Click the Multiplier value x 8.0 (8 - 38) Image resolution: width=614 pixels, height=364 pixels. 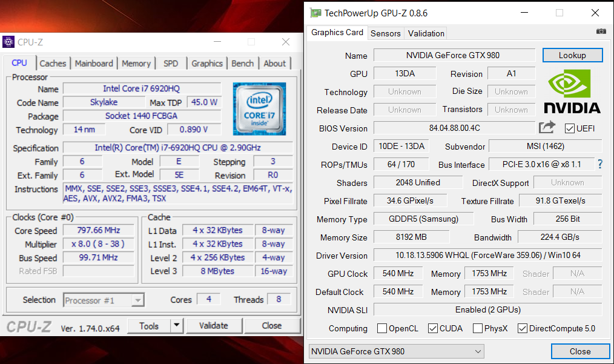(99, 244)
